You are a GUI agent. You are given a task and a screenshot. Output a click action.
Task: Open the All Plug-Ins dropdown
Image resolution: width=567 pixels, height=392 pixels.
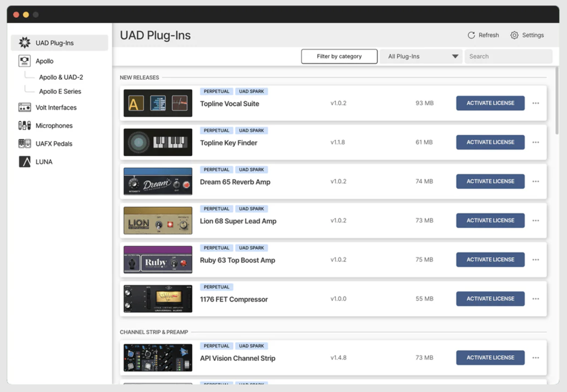421,56
